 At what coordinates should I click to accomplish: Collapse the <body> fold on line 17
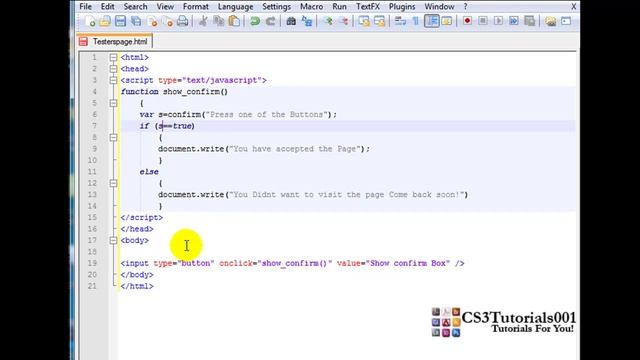point(113,240)
